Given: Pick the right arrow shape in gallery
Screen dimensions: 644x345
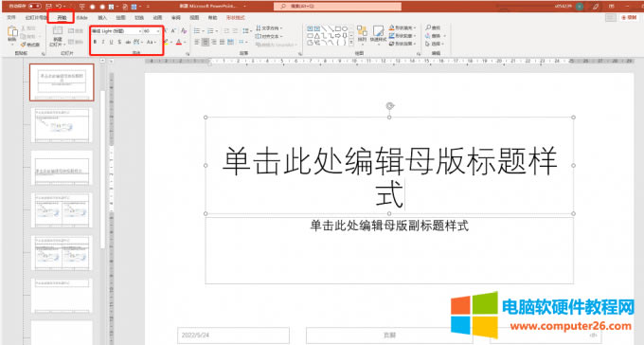Looking at the screenshot, I should 338,36.
